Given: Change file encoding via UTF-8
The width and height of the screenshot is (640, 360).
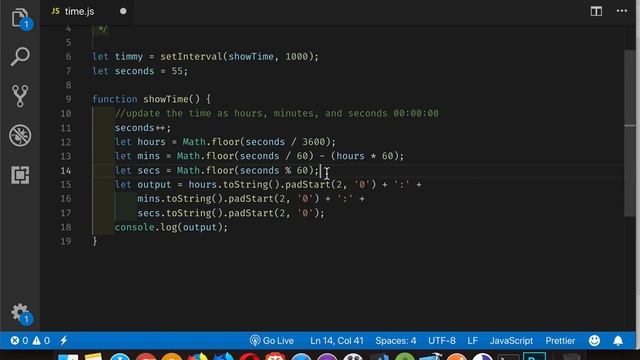Looking at the screenshot, I should tap(442, 340).
